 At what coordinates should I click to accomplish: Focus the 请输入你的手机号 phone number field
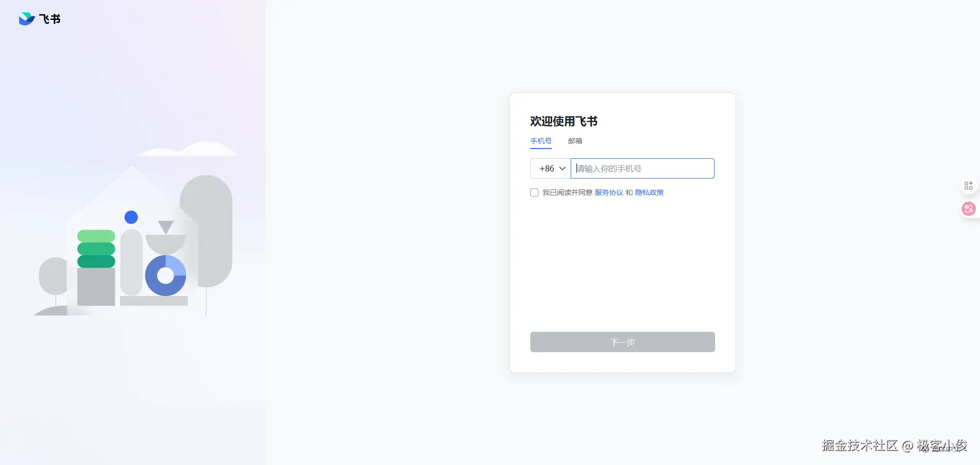point(643,168)
